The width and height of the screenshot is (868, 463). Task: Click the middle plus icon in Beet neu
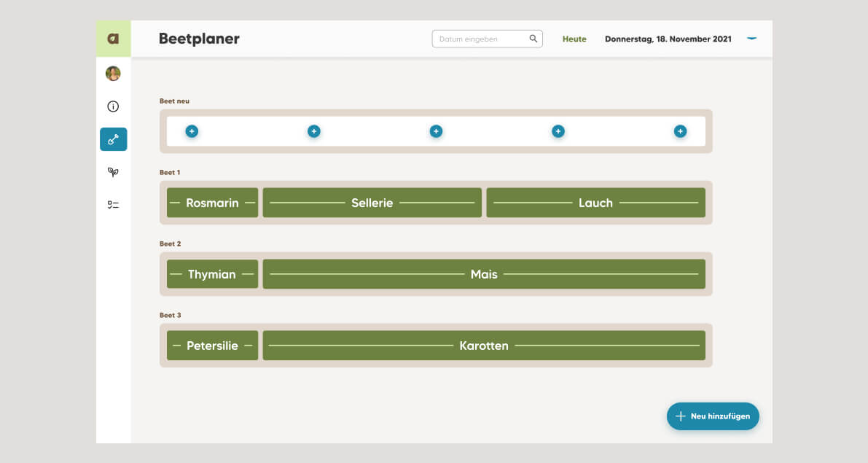click(x=436, y=131)
